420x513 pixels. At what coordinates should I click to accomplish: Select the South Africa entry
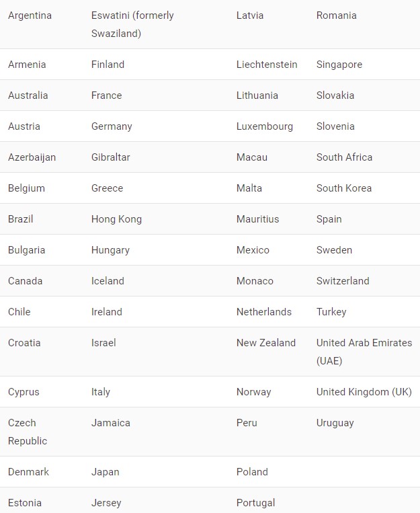[344, 157]
